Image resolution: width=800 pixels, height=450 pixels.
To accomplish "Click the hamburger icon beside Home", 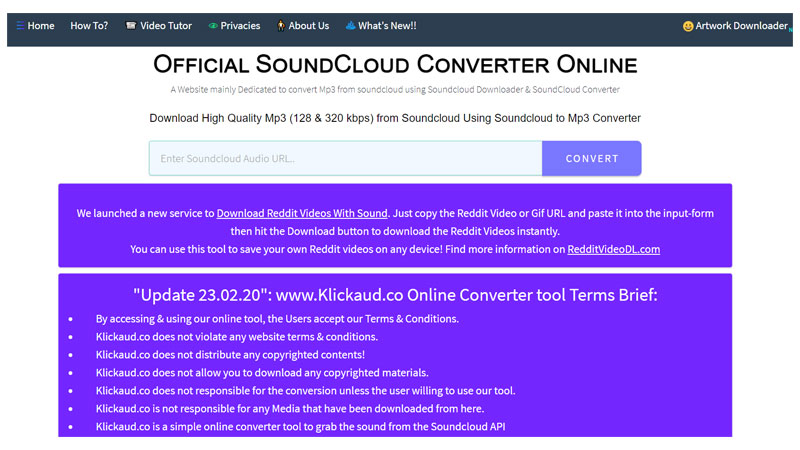I will pos(20,26).
